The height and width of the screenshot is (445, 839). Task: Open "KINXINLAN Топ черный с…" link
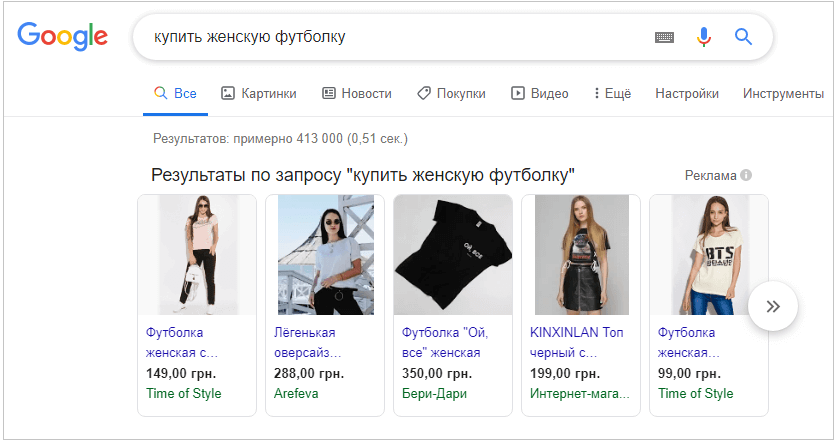pyautogui.click(x=577, y=342)
